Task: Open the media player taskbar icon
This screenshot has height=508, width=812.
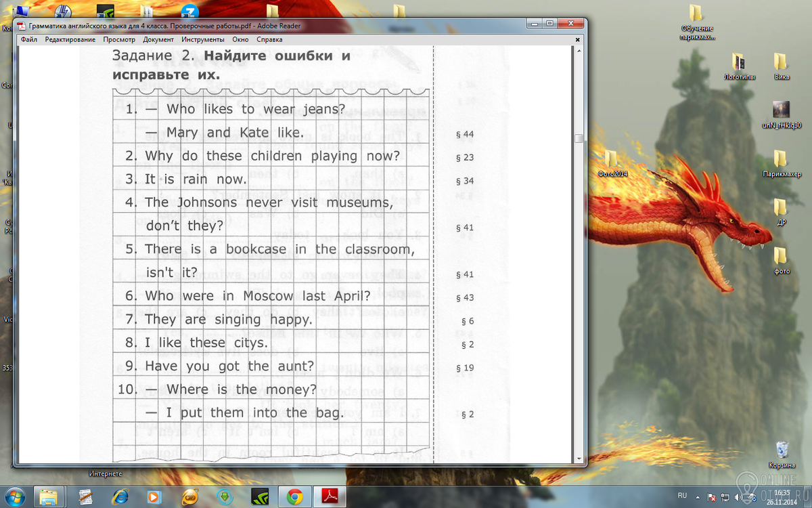Action: tap(154, 496)
